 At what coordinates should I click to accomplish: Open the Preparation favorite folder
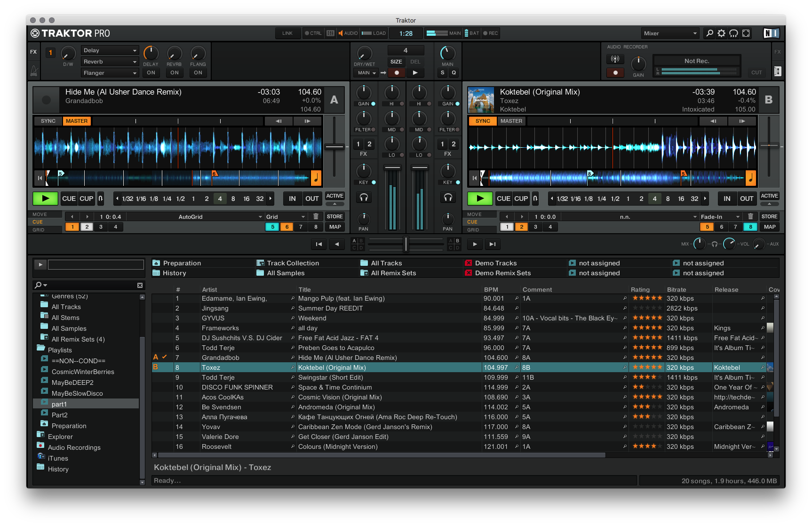point(182,263)
